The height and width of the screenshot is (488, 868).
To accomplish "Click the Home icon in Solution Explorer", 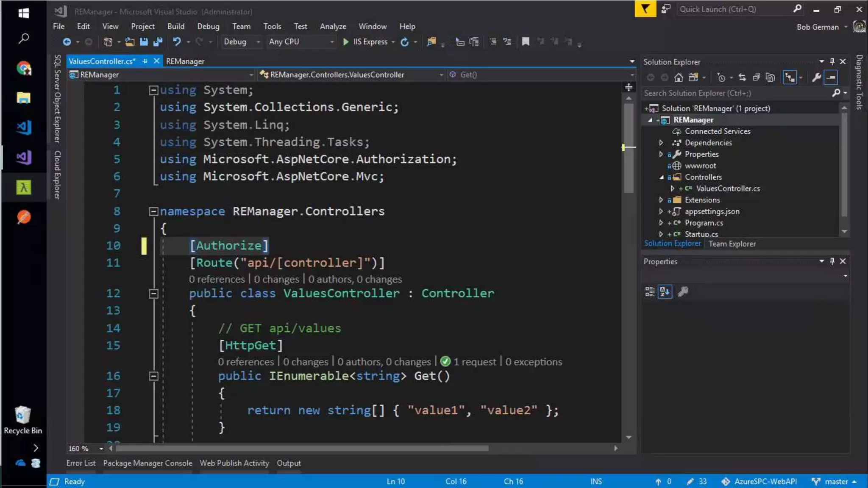I will [x=679, y=78].
